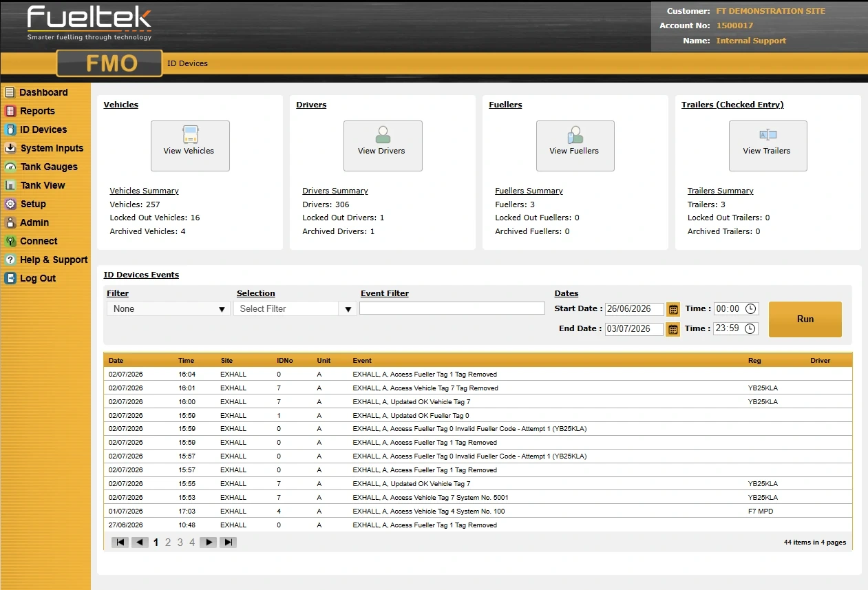
Task: Select the 'Access Vehicle Tag 4 System No. 100' event
Action: (x=478, y=511)
